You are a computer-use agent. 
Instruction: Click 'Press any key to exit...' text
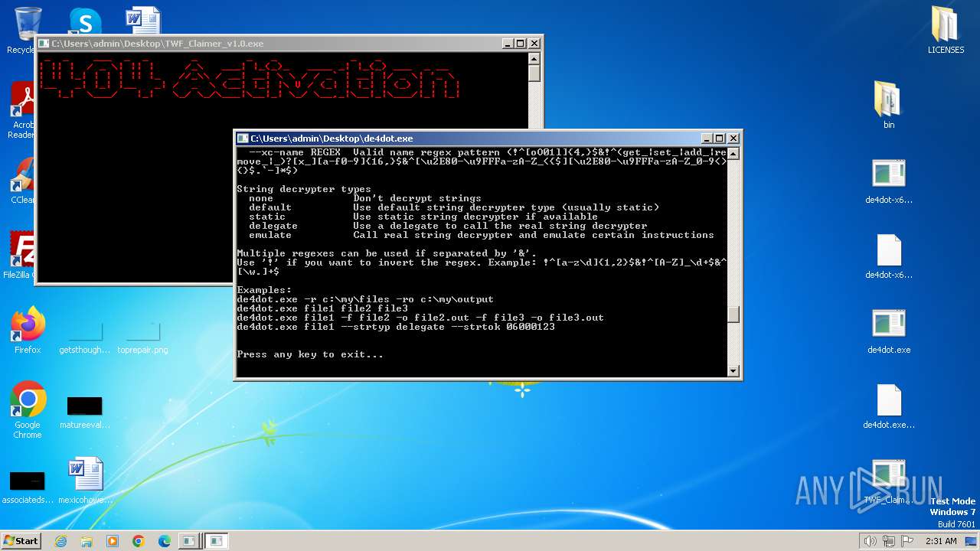[310, 354]
